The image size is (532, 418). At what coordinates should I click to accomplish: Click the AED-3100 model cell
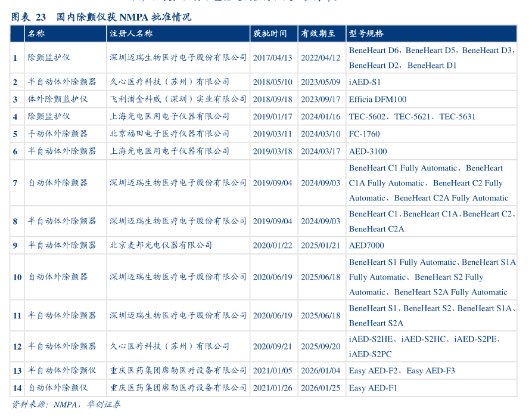point(368,151)
